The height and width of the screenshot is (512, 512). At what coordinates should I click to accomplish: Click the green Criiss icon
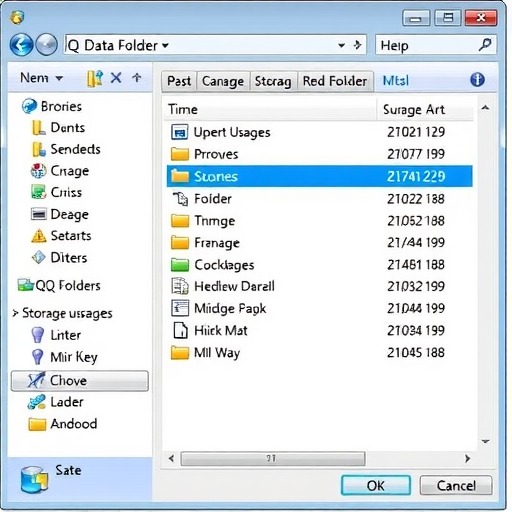(x=38, y=192)
